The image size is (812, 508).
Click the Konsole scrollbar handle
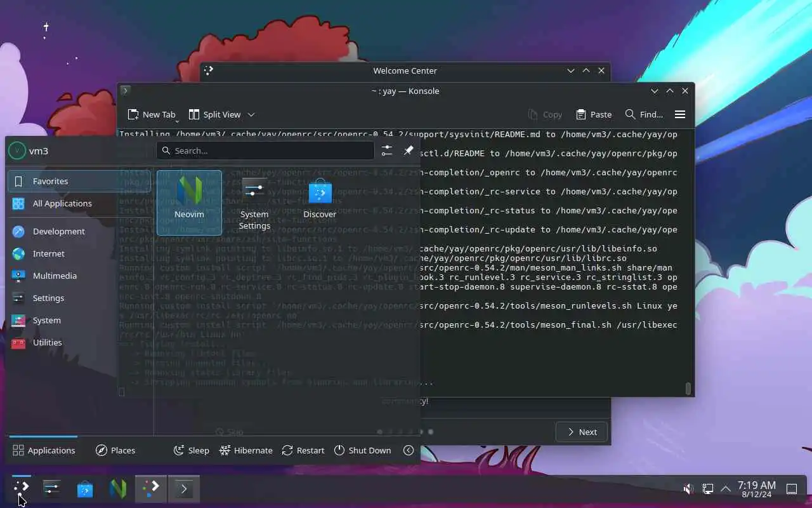tap(688, 388)
